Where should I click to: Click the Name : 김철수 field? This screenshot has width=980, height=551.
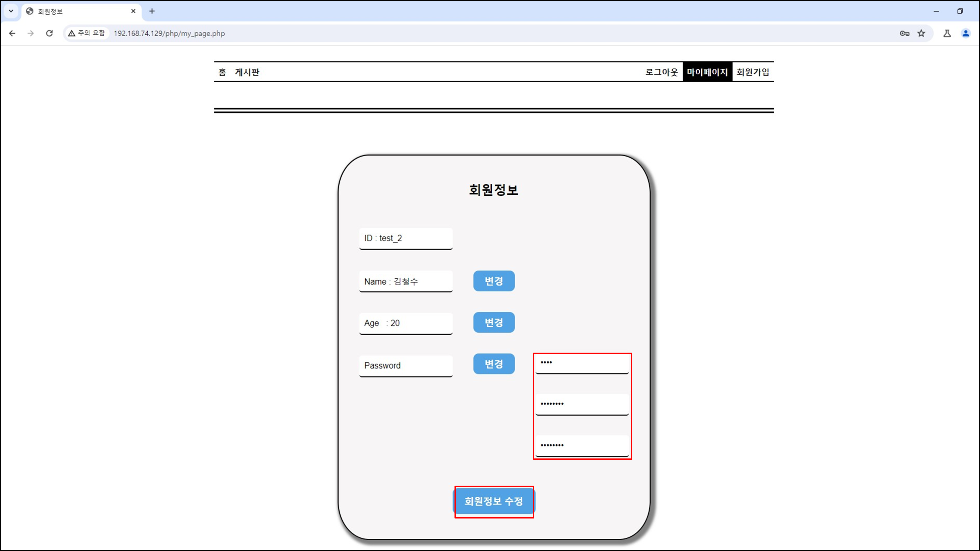coord(406,282)
